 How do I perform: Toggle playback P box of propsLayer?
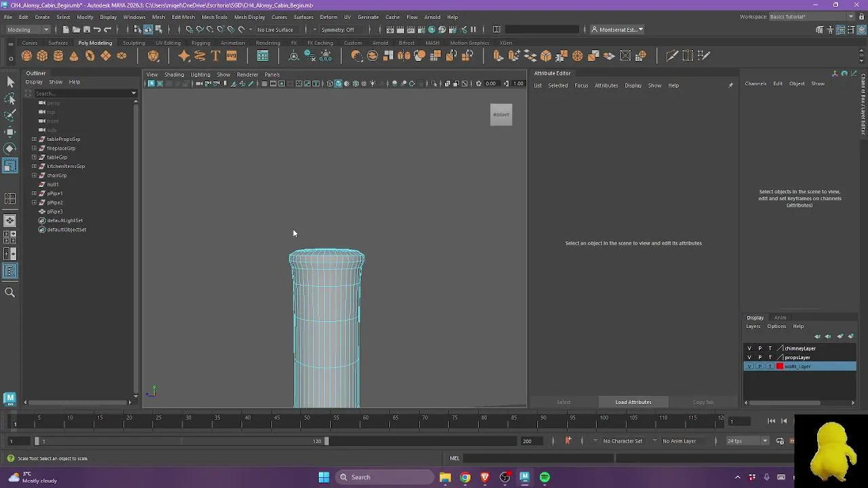click(759, 357)
